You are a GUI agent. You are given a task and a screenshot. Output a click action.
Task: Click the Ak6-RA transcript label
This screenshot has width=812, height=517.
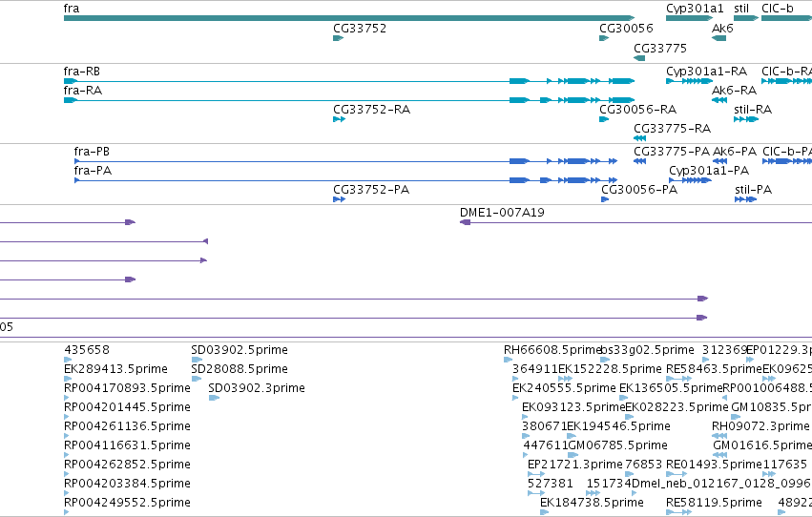click(735, 91)
